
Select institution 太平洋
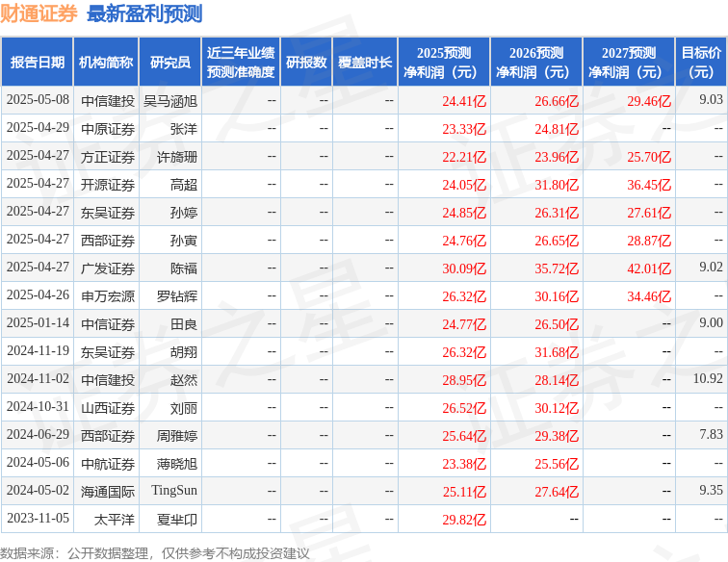click(115, 520)
